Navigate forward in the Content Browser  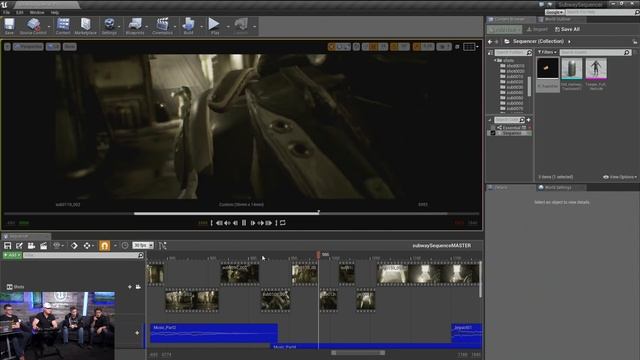pos(497,42)
